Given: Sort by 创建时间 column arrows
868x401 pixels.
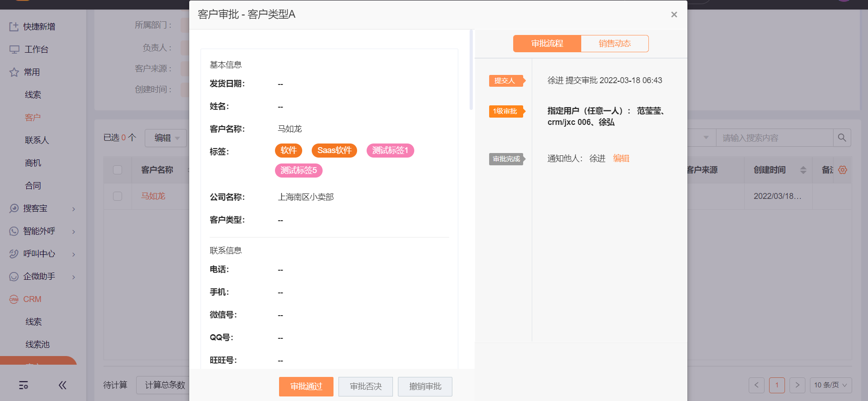Looking at the screenshot, I should coord(803,170).
